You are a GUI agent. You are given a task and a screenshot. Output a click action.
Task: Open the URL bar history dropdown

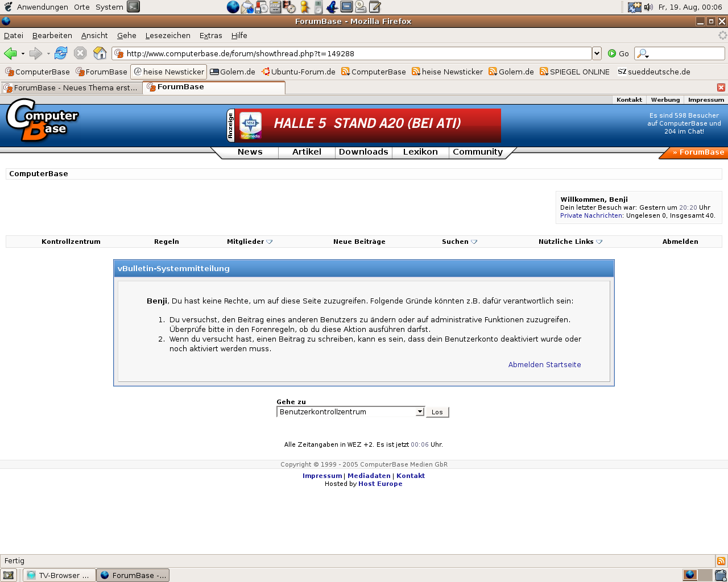click(x=597, y=53)
